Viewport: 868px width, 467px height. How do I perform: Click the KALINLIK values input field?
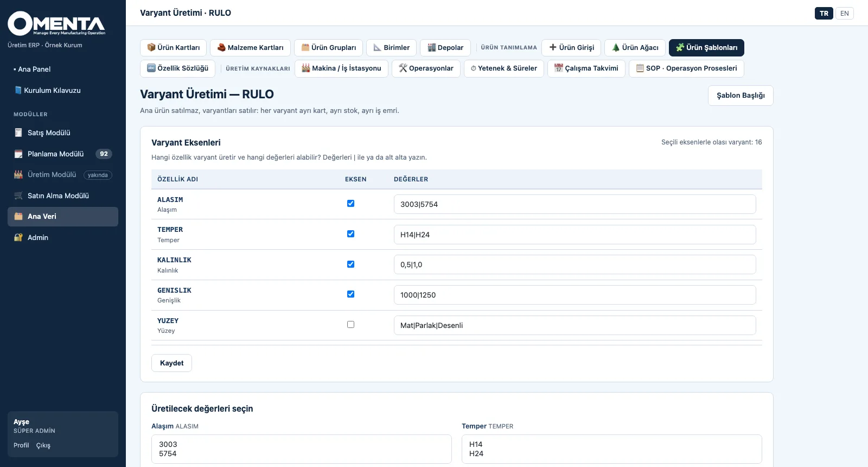(575, 264)
